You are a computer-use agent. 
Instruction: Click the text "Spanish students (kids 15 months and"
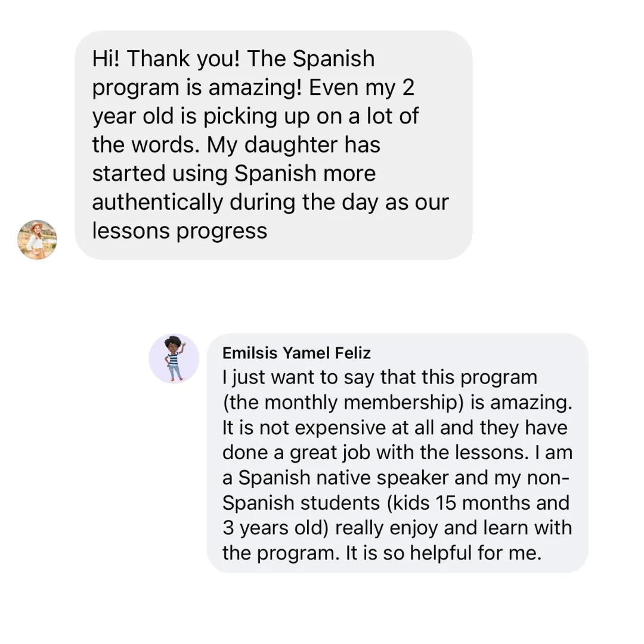click(396, 503)
